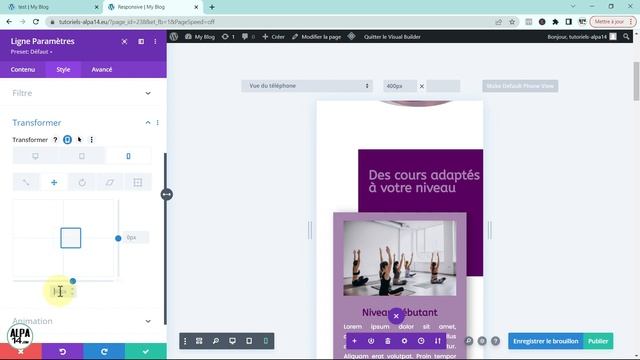Click Enregistrer le brouillon button
This screenshot has width=640, height=360.
[x=546, y=341]
